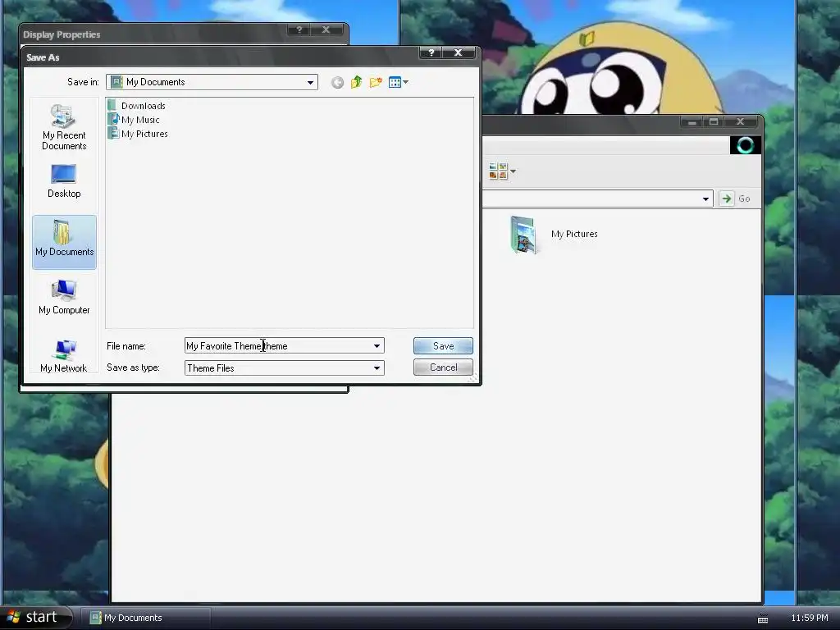Open Views icon in My Documents explorer toolbar
Image resolution: width=840 pixels, height=630 pixels.
click(x=502, y=171)
